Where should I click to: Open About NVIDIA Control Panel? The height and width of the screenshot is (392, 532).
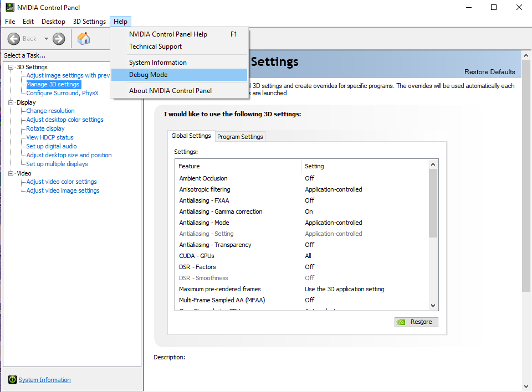pyautogui.click(x=179, y=91)
